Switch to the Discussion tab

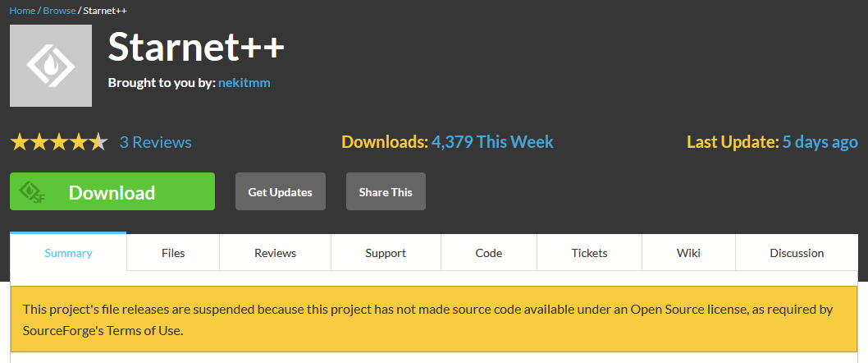[796, 253]
